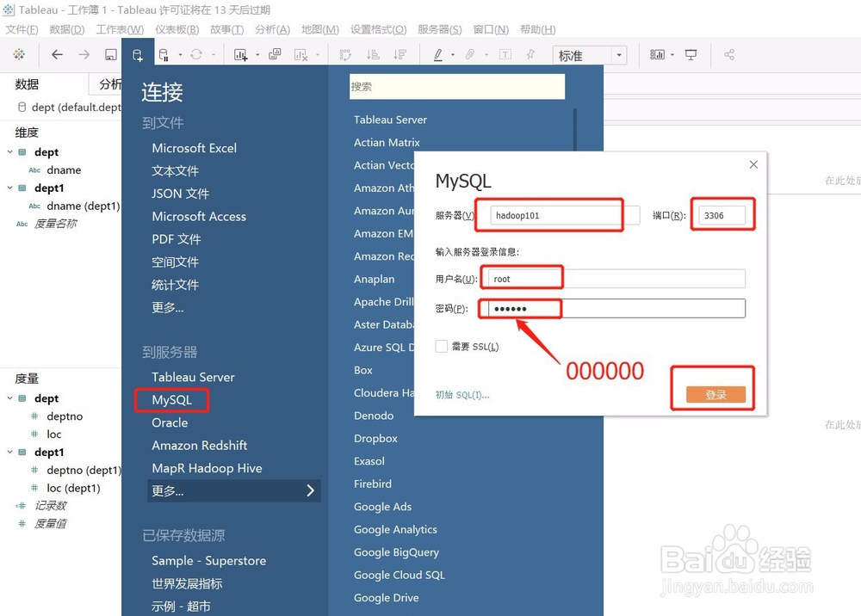Open the 文件(F) menu
This screenshot has height=616, width=861.
tap(22, 29)
